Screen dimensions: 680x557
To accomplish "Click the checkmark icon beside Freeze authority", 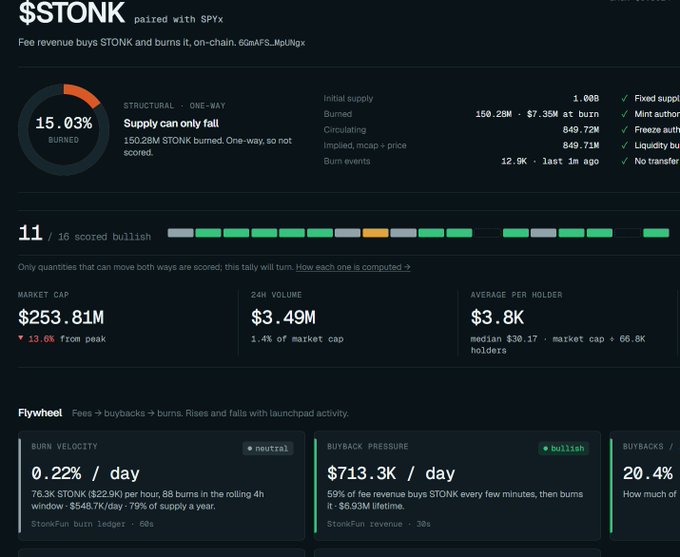I will pyautogui.click(x=624, y=130).
